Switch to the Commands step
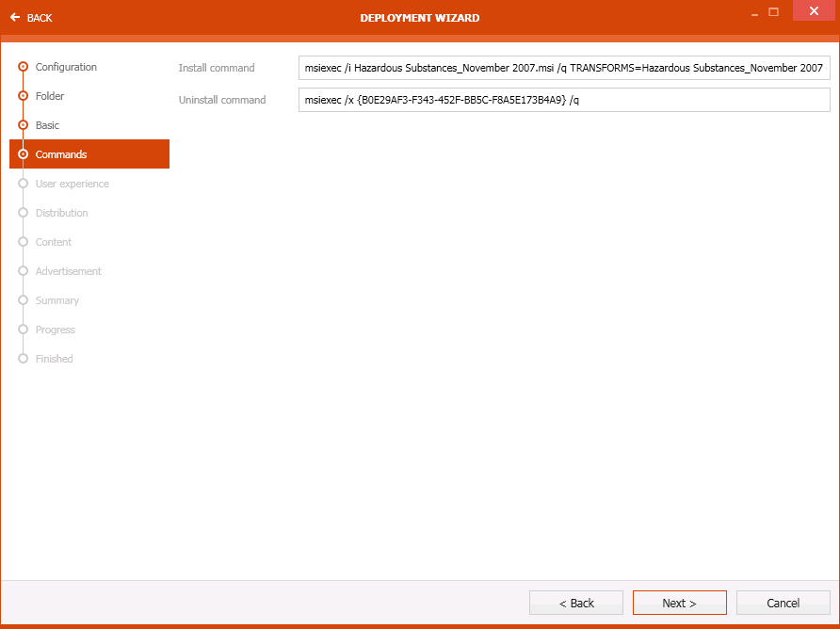The width and height of the screenshot is (840, 629). pyautogui.click(x=60, y=154)
